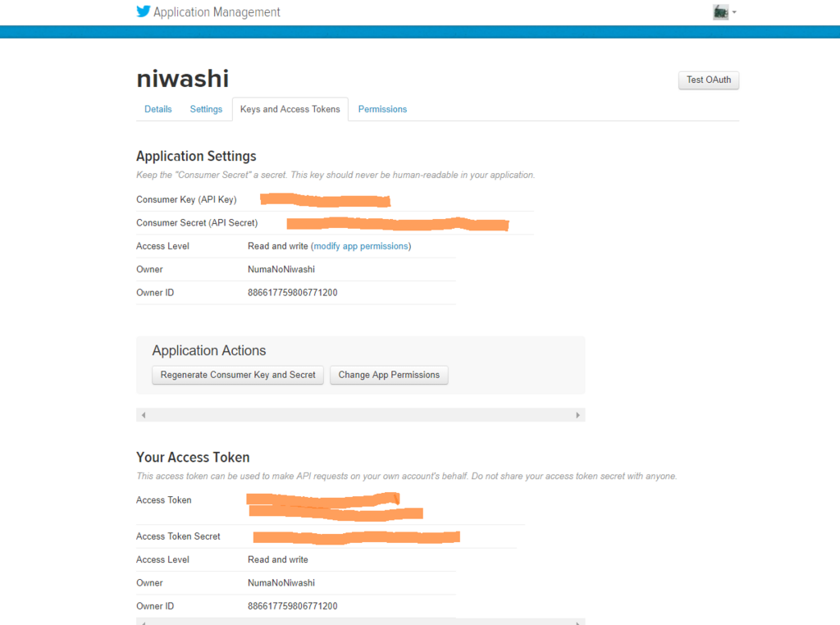
Task: Click the 'Application Actions' heading
Action: click(x=209, y=351)
